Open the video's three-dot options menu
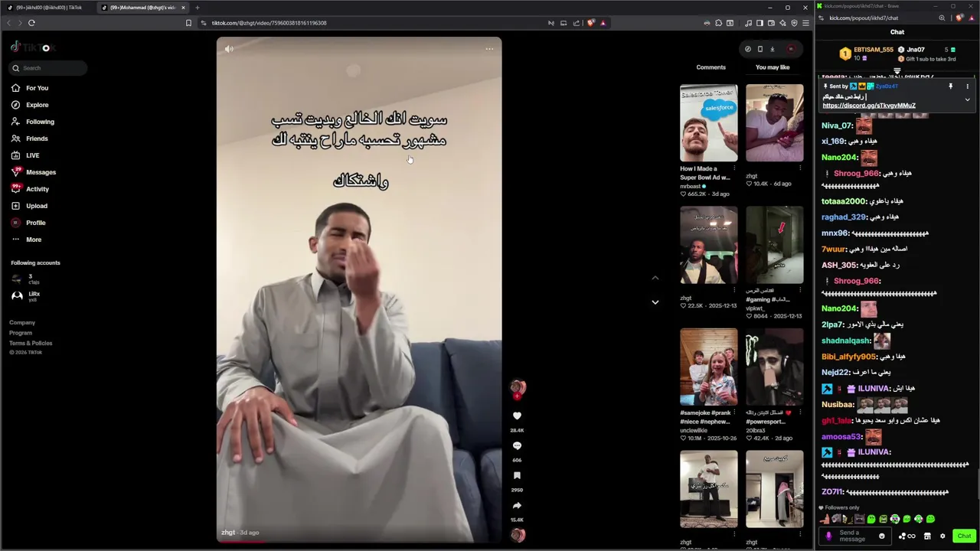Image resolution: width=980 pixels, height=551 pixels. tap(489, 49)
